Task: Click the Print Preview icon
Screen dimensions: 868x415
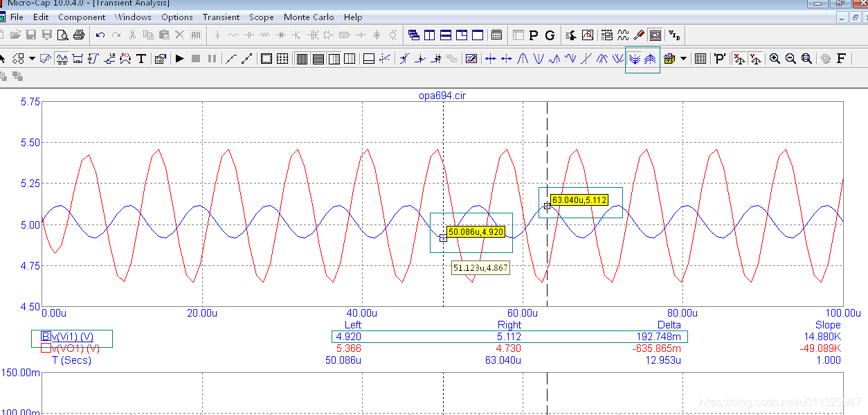Action: coord(62,35)
